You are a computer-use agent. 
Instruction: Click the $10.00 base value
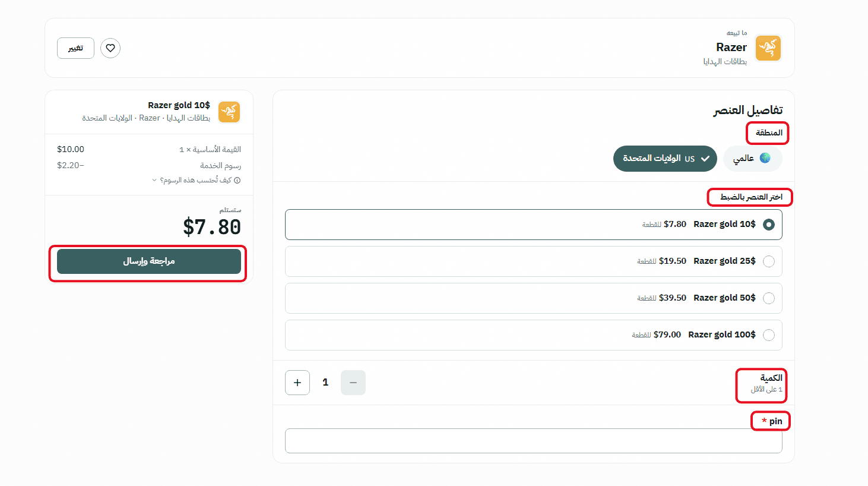71,149
